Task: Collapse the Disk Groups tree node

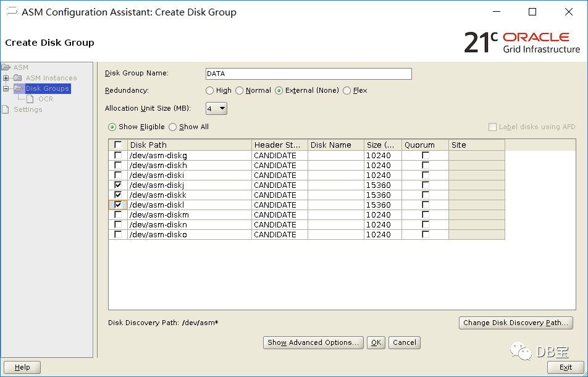Action: (x=6, y=88)
